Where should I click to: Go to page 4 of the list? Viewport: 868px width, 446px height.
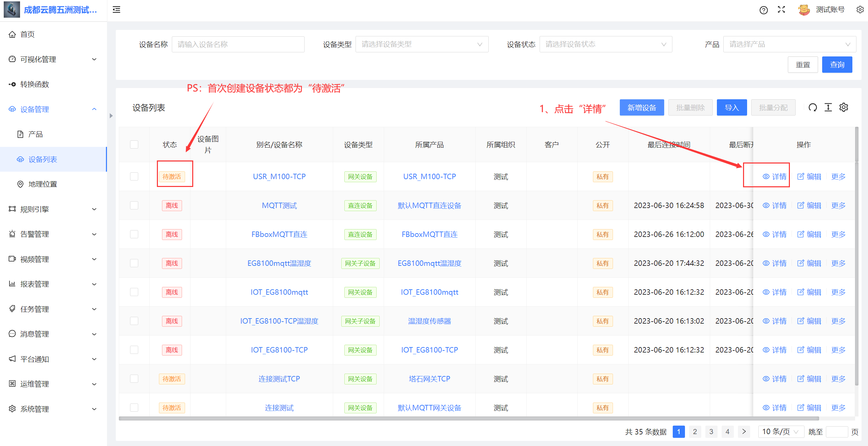pos(727,432)
